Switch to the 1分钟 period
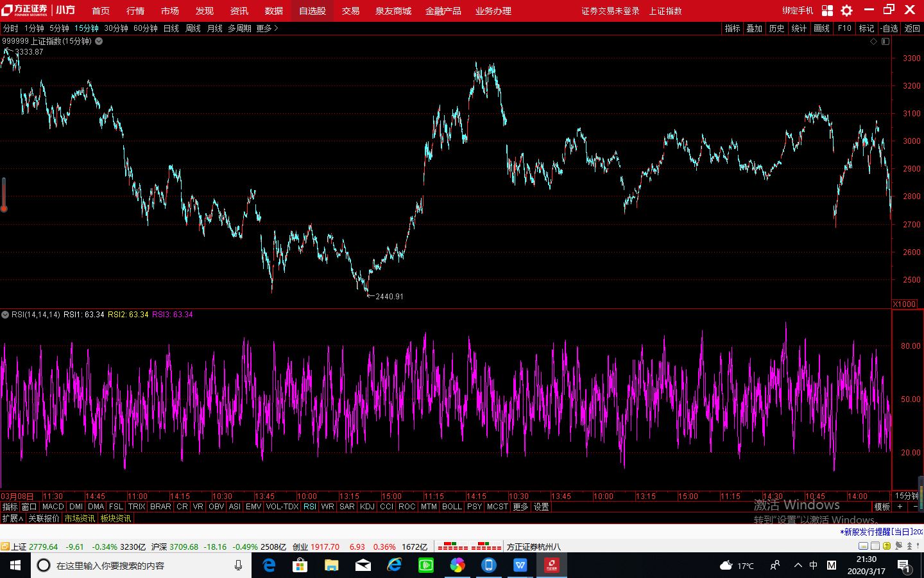This screenshot has width=924, height=578. click(x=34, y=28)
